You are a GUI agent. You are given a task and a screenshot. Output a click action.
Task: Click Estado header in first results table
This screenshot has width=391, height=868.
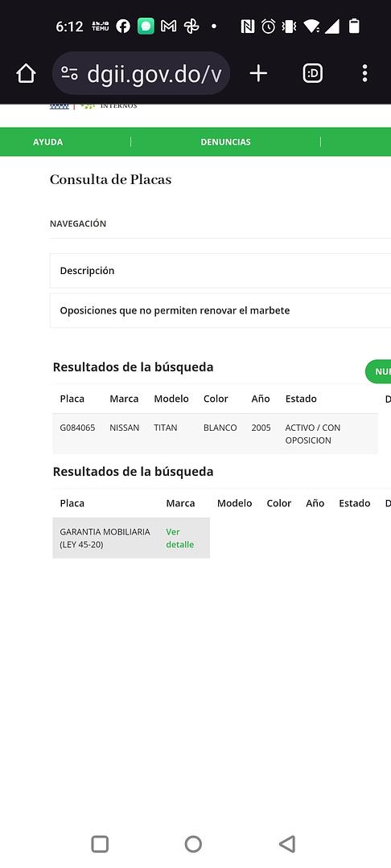click(x=301, y=399)
